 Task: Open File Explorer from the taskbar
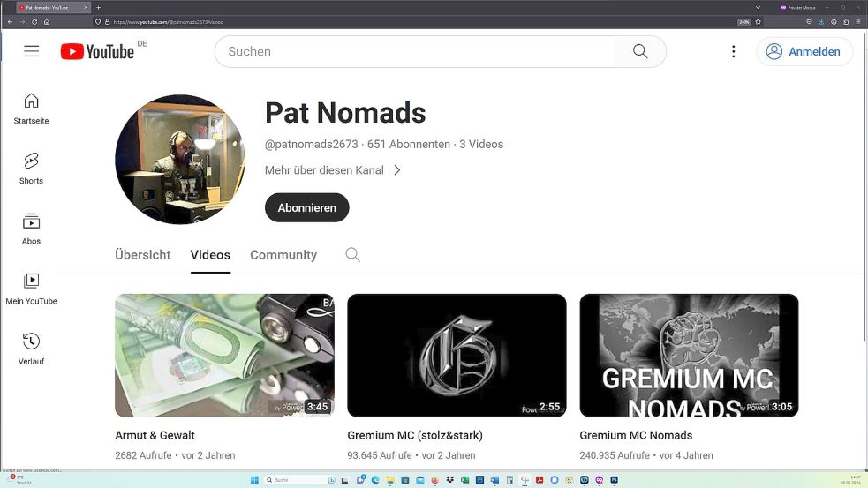coord(390,480)
